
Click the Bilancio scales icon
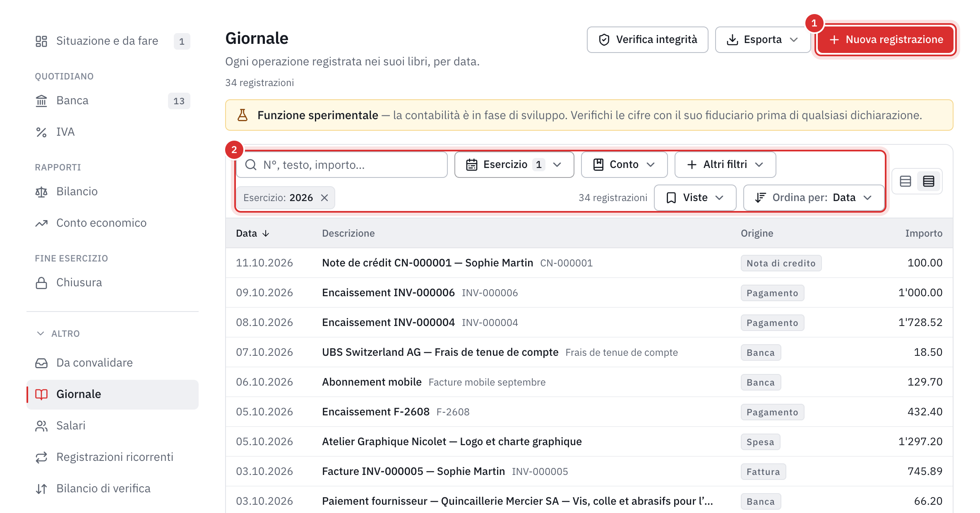pyautogui.click(x=41, y=192)
